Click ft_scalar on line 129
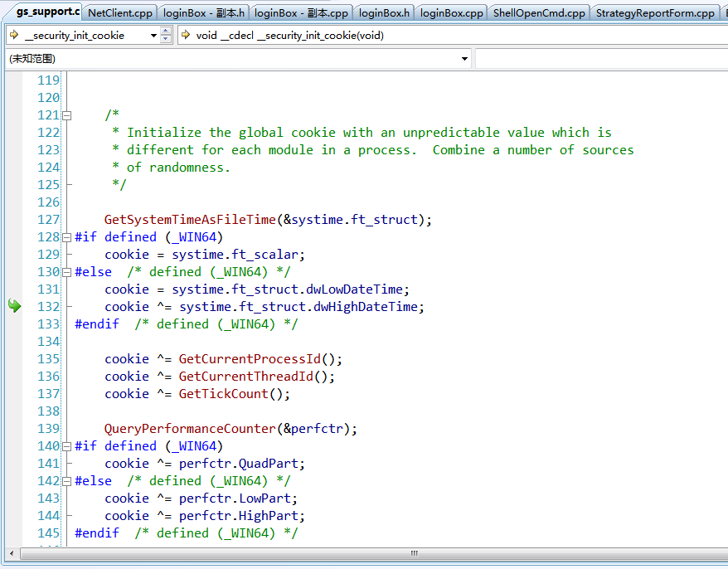This screenshot has width=728, height=569. [265, 255]
